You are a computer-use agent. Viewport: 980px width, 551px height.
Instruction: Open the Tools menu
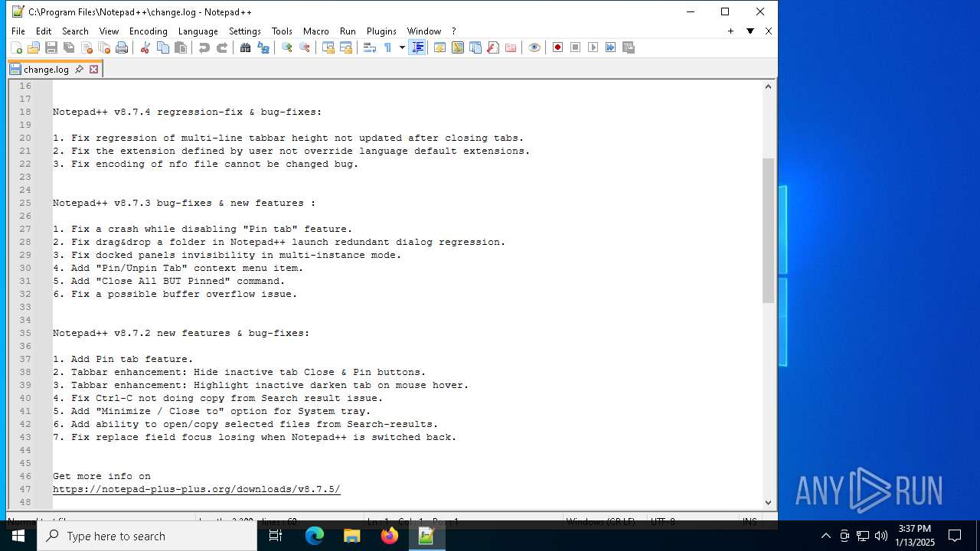coord(282,31)
